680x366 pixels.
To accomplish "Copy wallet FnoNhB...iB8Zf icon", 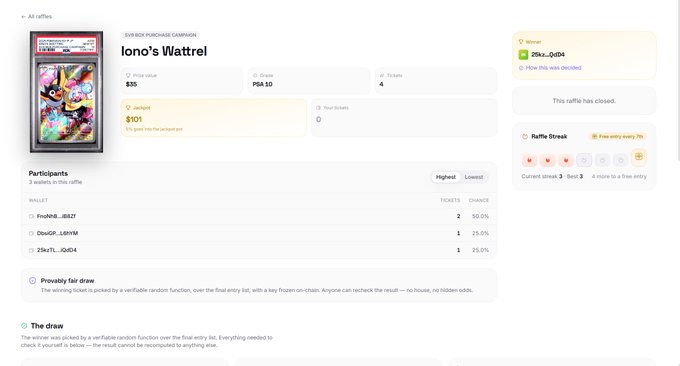I will tap(31, 216).
